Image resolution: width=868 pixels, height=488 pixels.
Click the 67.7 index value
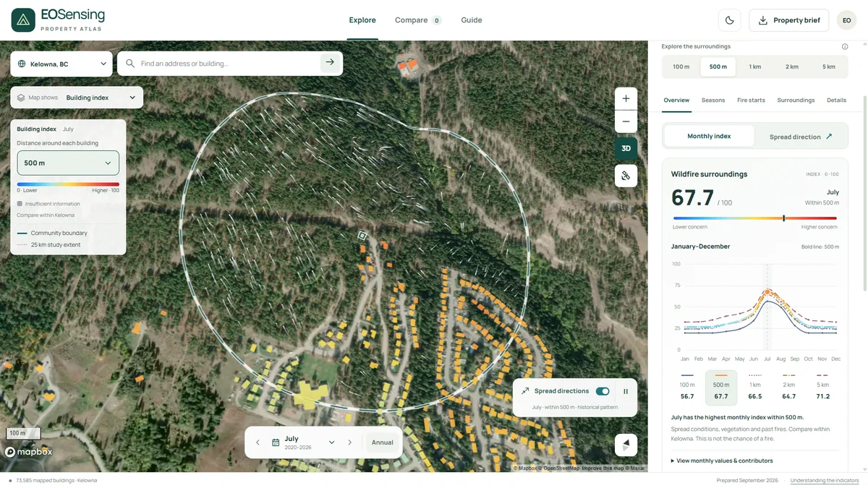[693, 197]
